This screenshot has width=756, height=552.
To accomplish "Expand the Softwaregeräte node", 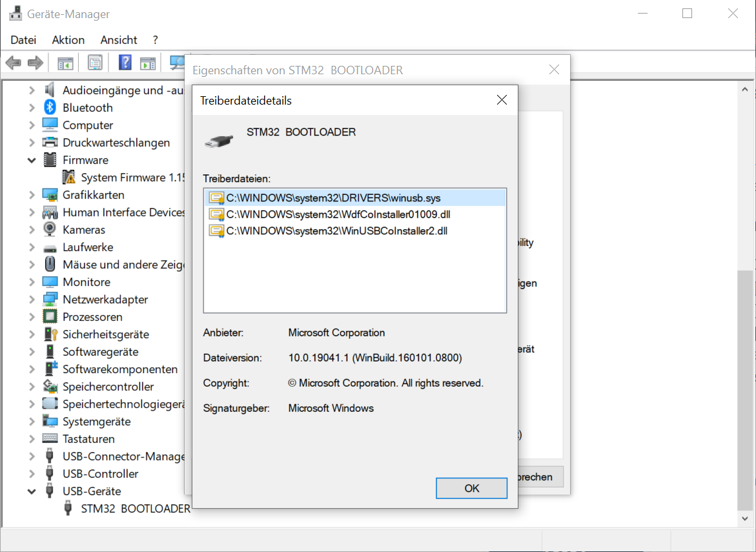I will coord(32,351).
